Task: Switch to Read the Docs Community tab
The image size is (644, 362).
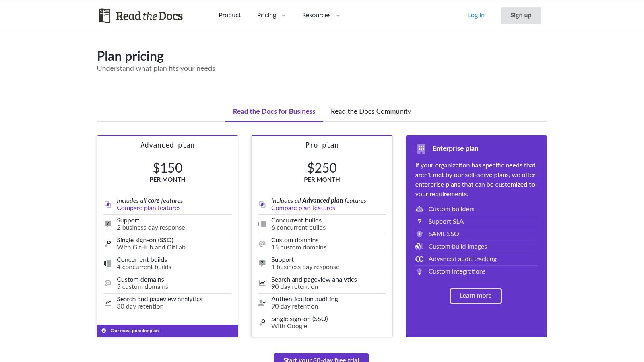Action: pos(371,111)
